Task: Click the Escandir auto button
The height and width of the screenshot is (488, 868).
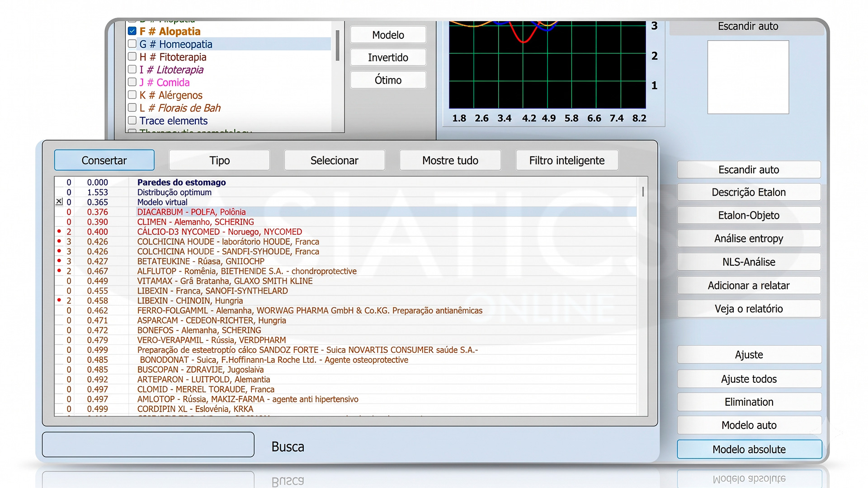Action: (x=749, y=170)
